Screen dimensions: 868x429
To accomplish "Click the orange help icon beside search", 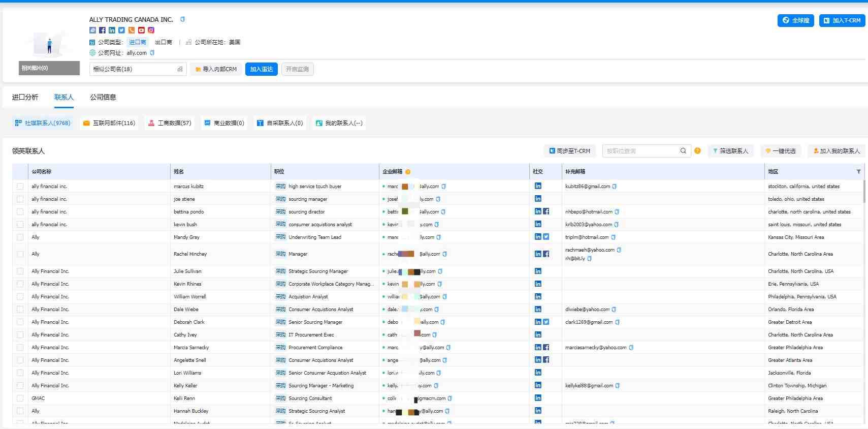I will click(697, 151).
